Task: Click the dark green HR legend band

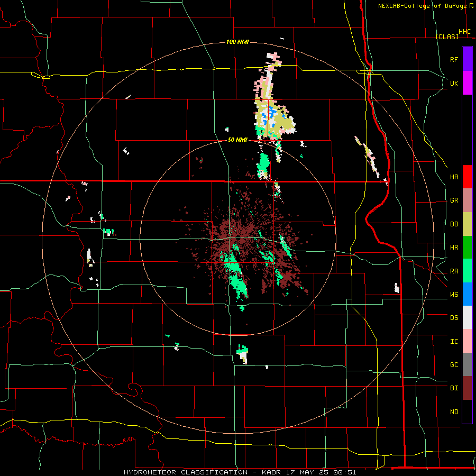Action: (467, 248)
